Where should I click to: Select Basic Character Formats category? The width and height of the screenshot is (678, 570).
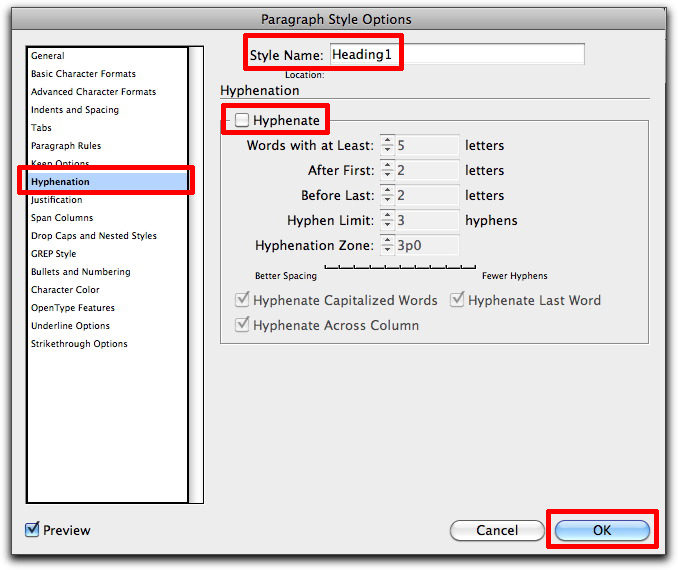point(83,74)
